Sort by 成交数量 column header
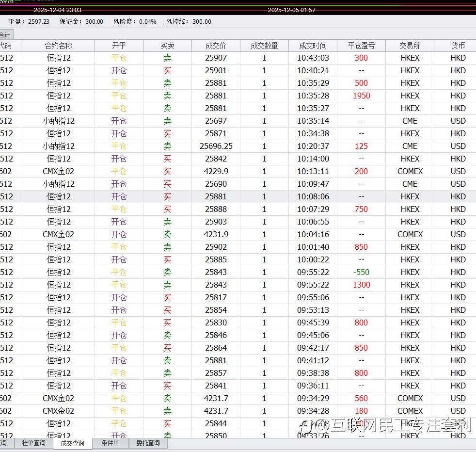Viewport: 476px width, 452px height. 264,46
